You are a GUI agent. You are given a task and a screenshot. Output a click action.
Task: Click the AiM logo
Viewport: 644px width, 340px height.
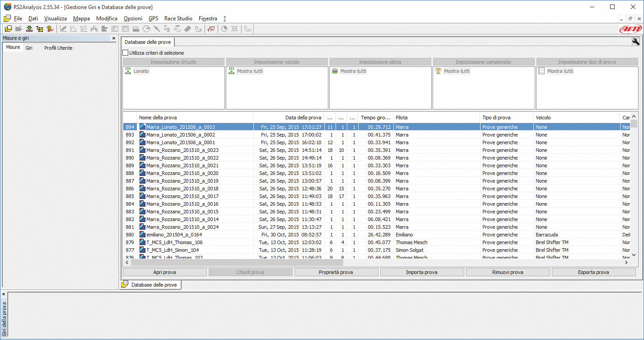click(630, 29)
